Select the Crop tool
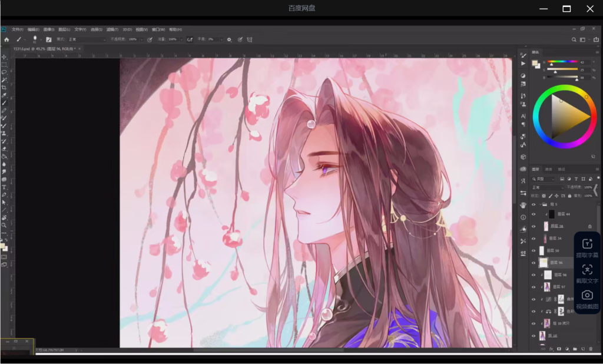The image size is (603, 364). (5, 88)
